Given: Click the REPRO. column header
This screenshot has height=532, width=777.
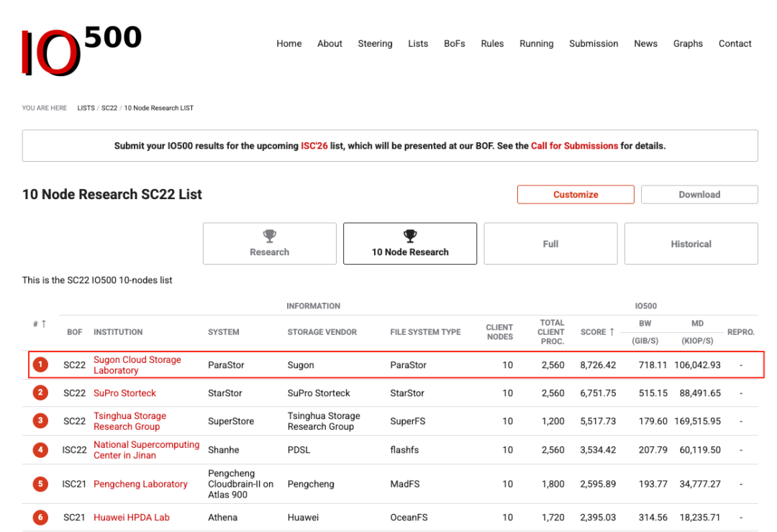Looking at the screenshot, I should 741,332.
